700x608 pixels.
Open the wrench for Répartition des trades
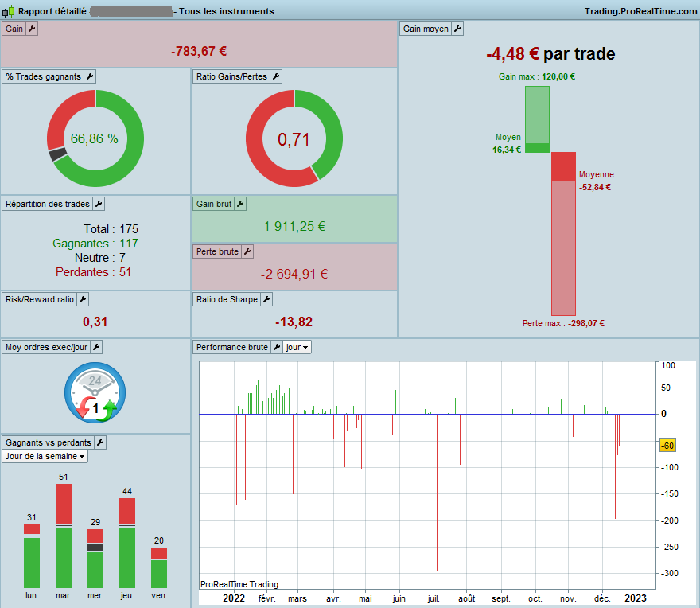tap(99, 204)
